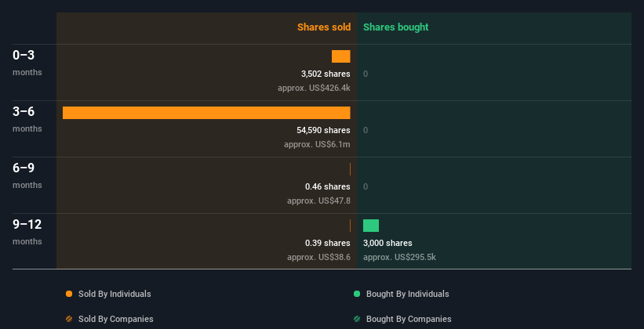Viewport: 644px width, 329px height.
Task: Click the orange bar for 0–3 months sold
Action: [341, 56]
